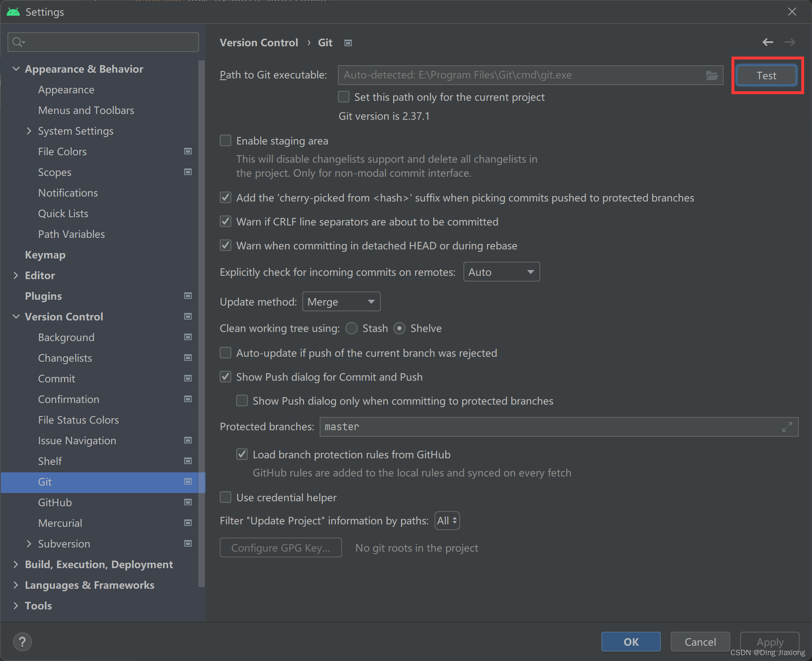Click project icon next to Changelists
Viewport: 812px width, 661px height.
coord(188,358)
